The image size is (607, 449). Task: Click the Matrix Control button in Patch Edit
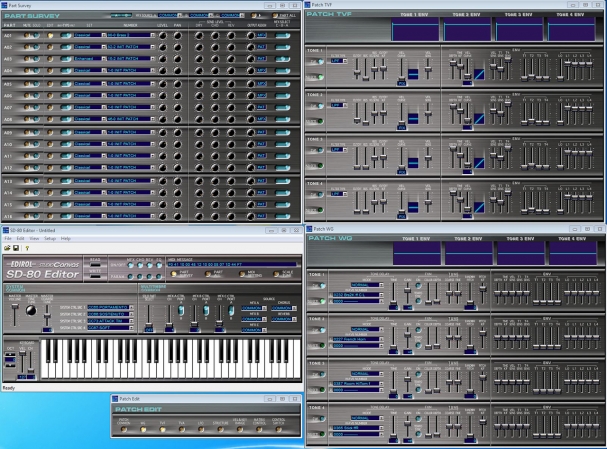(x=259, y=429)
